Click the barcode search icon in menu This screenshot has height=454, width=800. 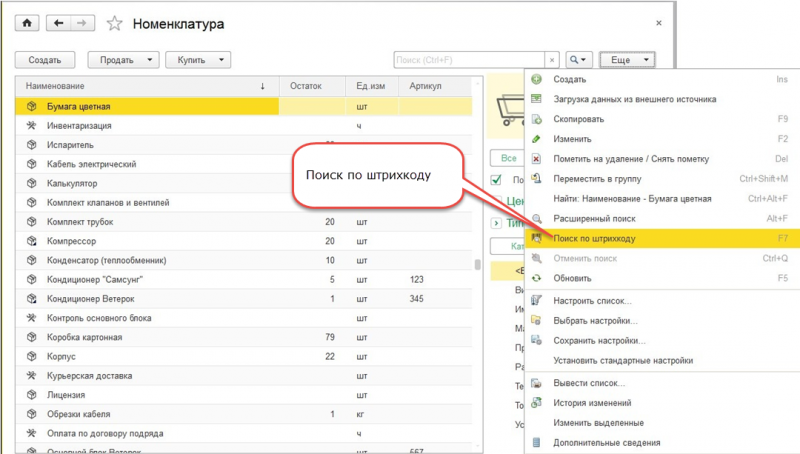click(x=537, y=238)
